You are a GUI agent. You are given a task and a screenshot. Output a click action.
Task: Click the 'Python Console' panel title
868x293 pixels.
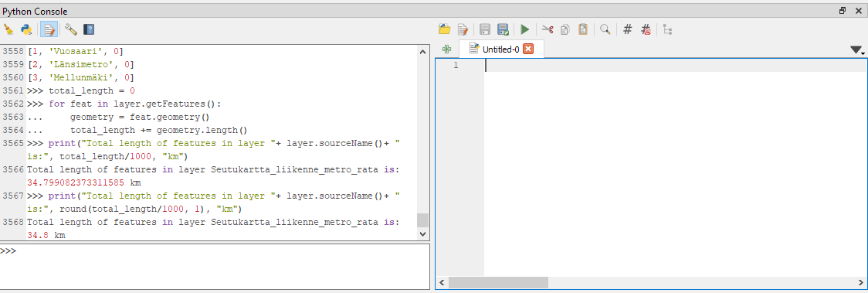point(35,11)
